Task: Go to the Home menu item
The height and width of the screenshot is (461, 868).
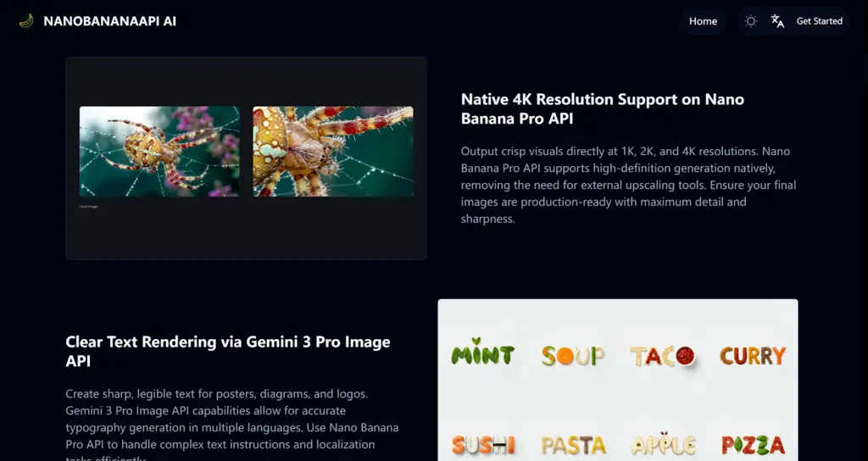Action: click(703, 21)
